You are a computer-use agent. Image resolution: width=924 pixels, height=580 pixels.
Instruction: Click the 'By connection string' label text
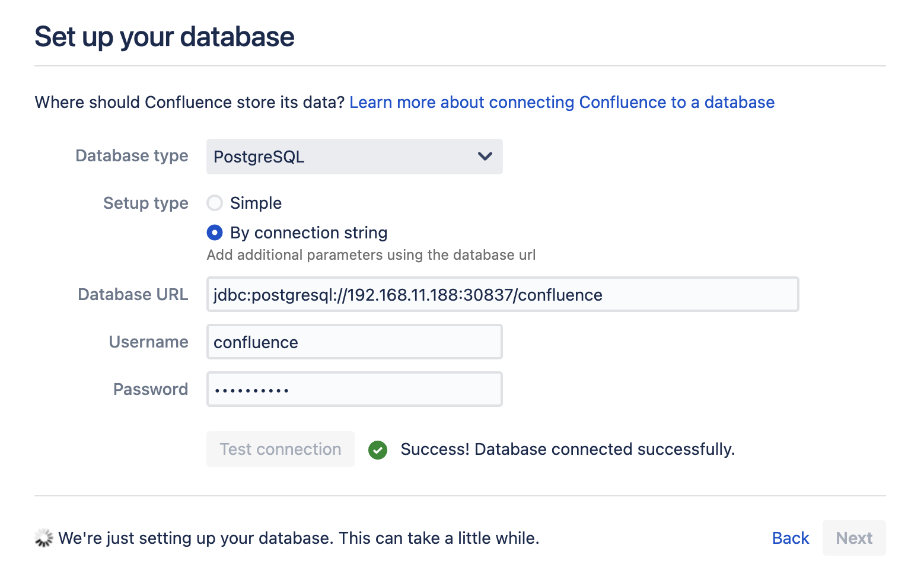[308, 233]
